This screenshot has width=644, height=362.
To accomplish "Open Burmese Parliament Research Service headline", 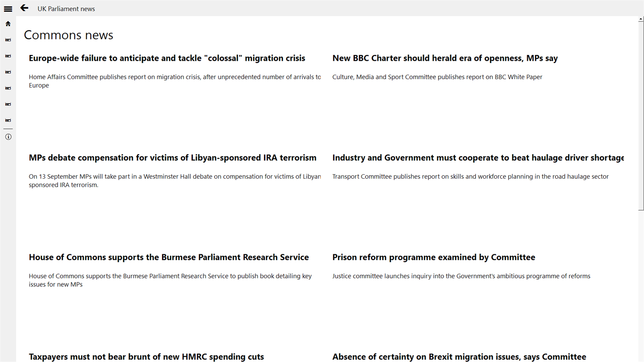I will (x=169, y=257).
